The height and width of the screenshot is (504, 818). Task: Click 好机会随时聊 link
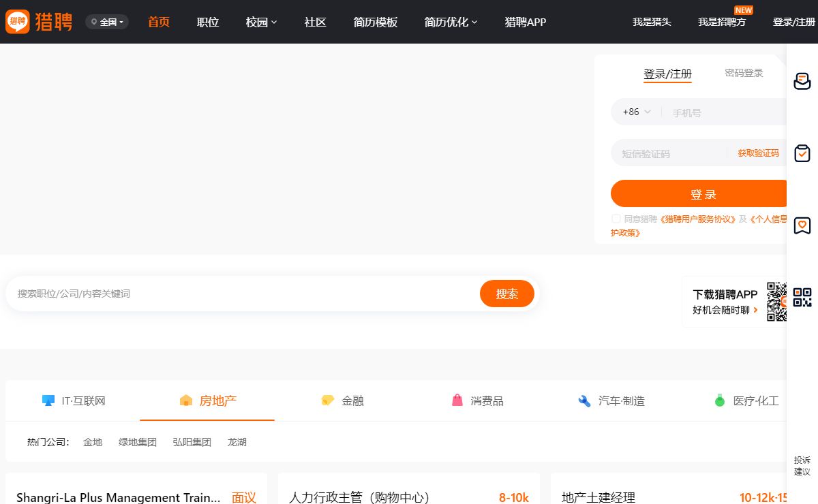(725, 310)
